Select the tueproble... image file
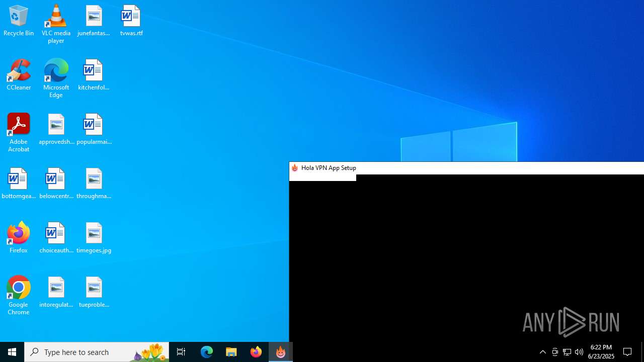This screenshot has width=644, height=362. pos(94,292)
